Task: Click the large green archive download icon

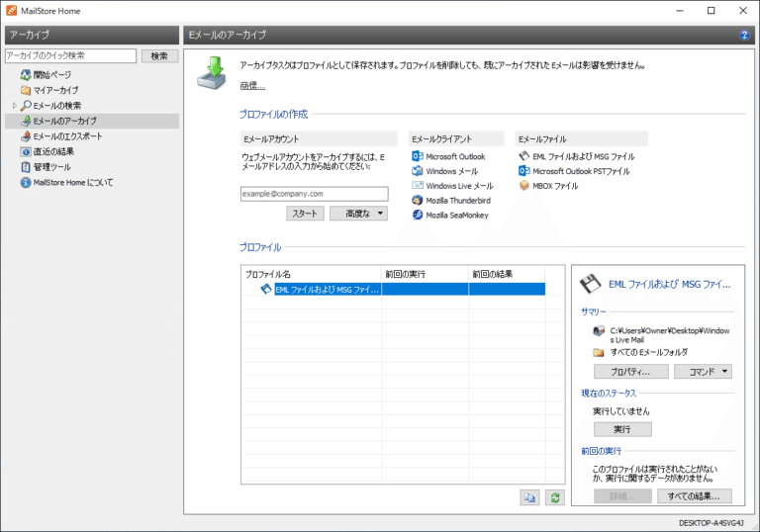Action: 213,72
